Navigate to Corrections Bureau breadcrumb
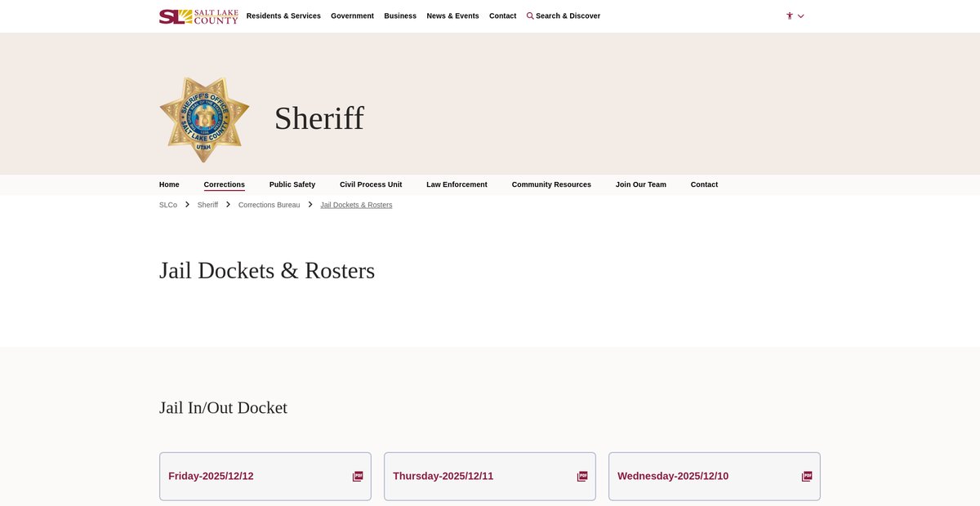This screenshot has width=980, height=506. (269, 205)
